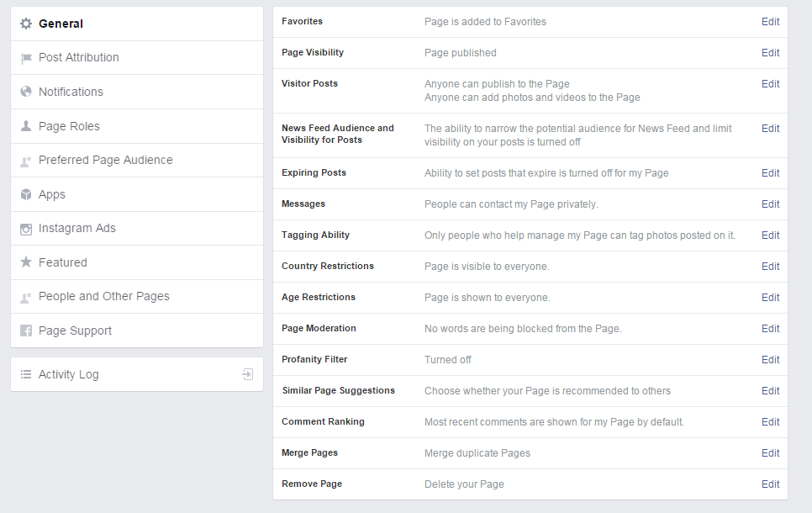Select Preferred Page Audience
The width and height of the screenshot is (812, 513).
(137, 160)
